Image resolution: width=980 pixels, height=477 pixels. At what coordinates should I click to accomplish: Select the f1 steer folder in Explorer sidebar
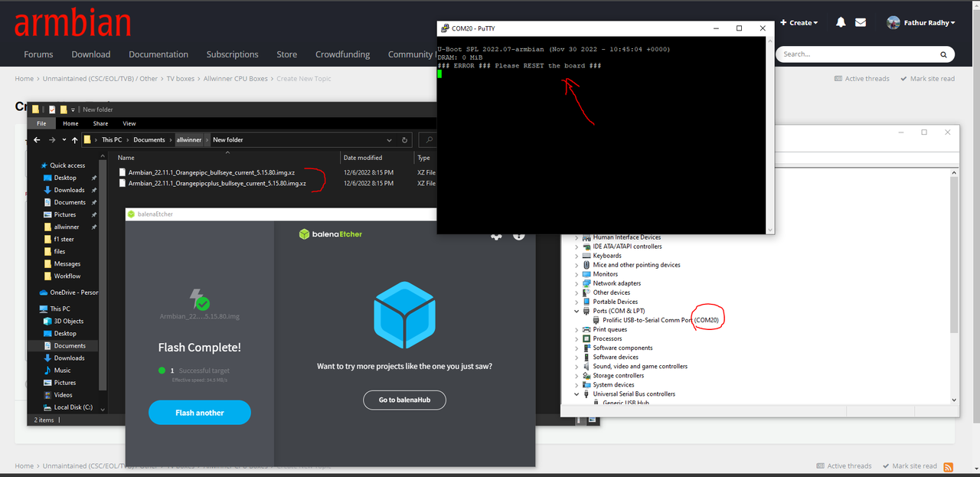(64, 239)
